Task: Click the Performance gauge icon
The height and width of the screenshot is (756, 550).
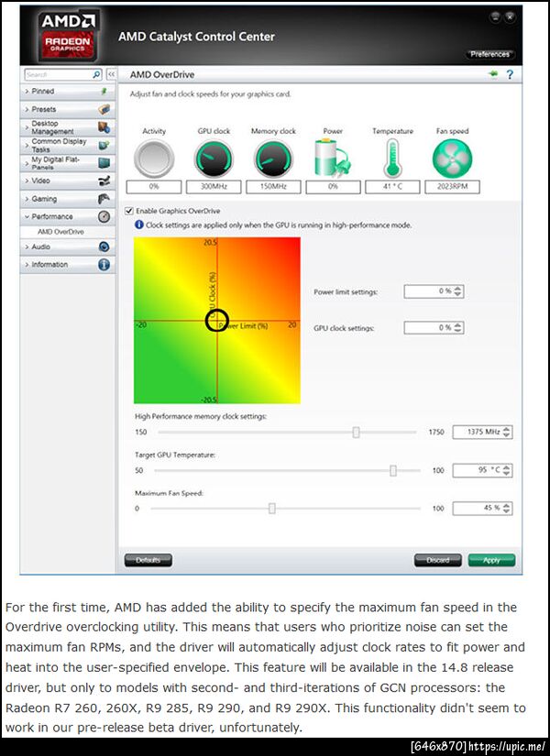Action: [x=104, y=216]
